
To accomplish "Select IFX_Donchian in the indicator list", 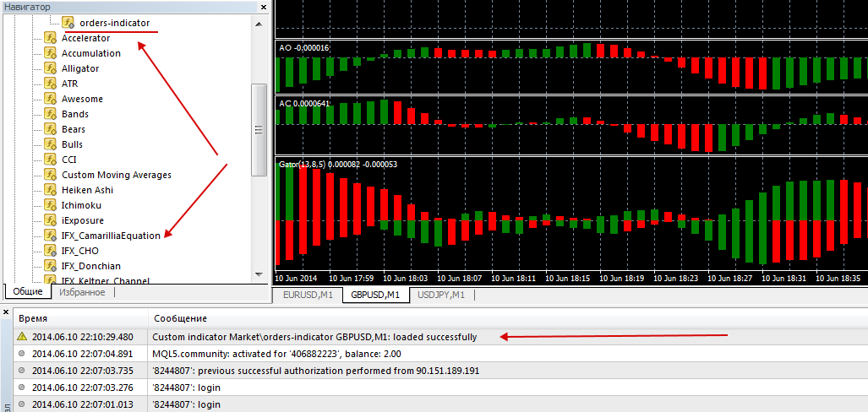I will click(x=91, y=266).
